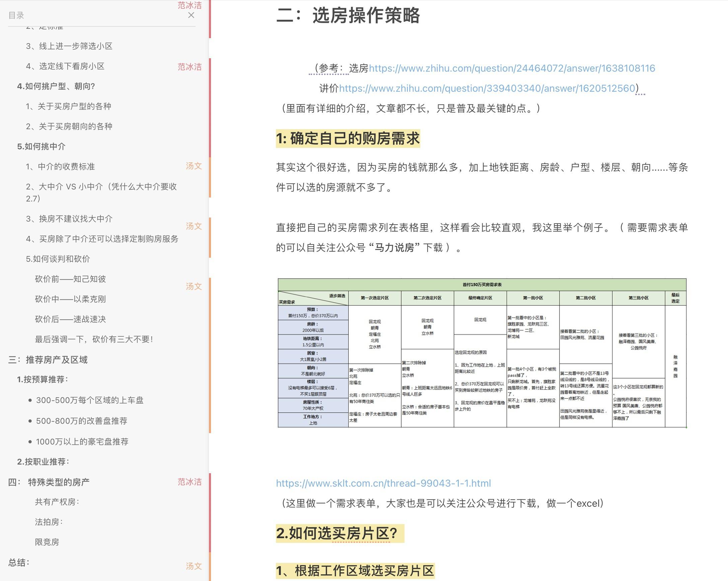The width and height of the screenshot is (728, 581).
Task: Open zhihu question 24464072 link
Action: (x=512, y=69)
